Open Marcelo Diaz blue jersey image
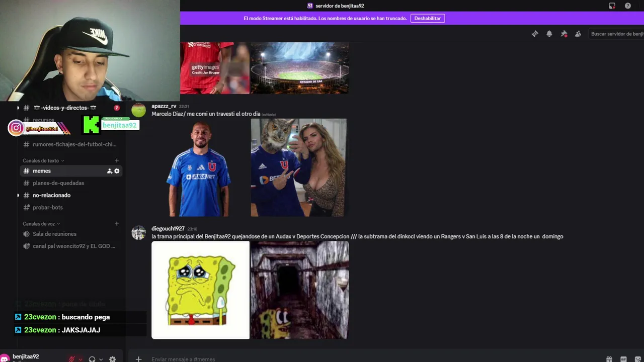This screenshot has height=362, width=644. pos(200,168)
